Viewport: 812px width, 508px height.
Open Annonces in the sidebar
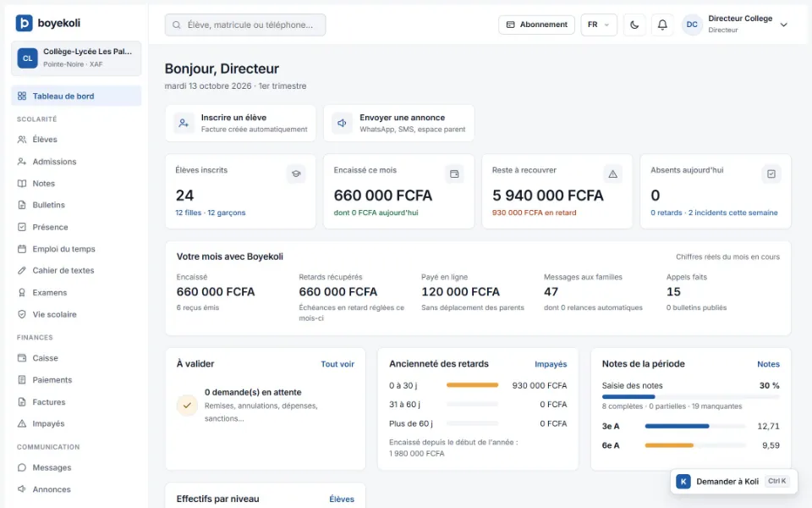click(x=76, y=489)
